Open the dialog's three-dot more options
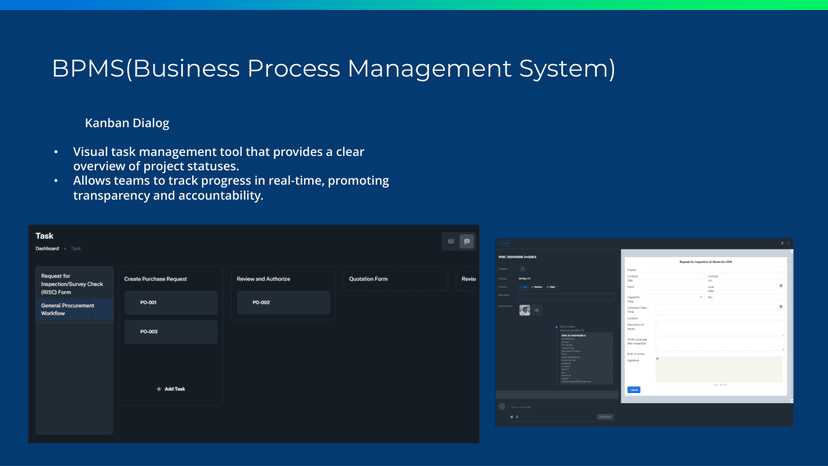 click(789, 243)
